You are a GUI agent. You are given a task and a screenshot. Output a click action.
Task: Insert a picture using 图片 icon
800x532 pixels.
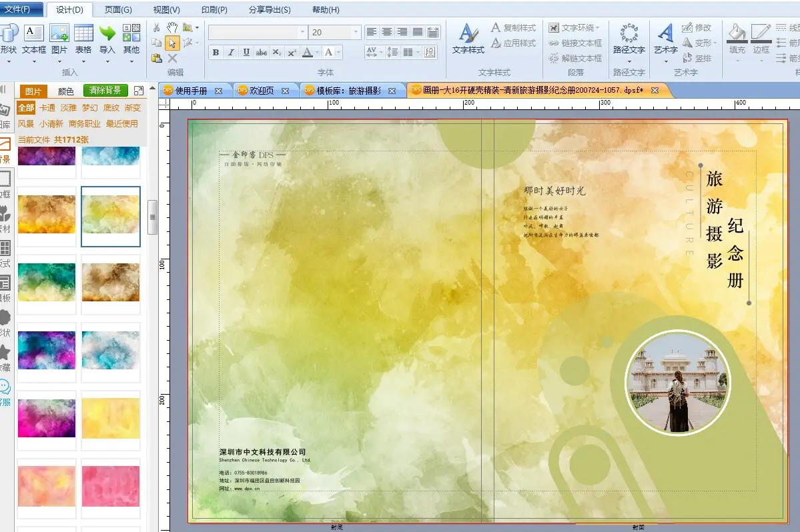tap(59, 33)
